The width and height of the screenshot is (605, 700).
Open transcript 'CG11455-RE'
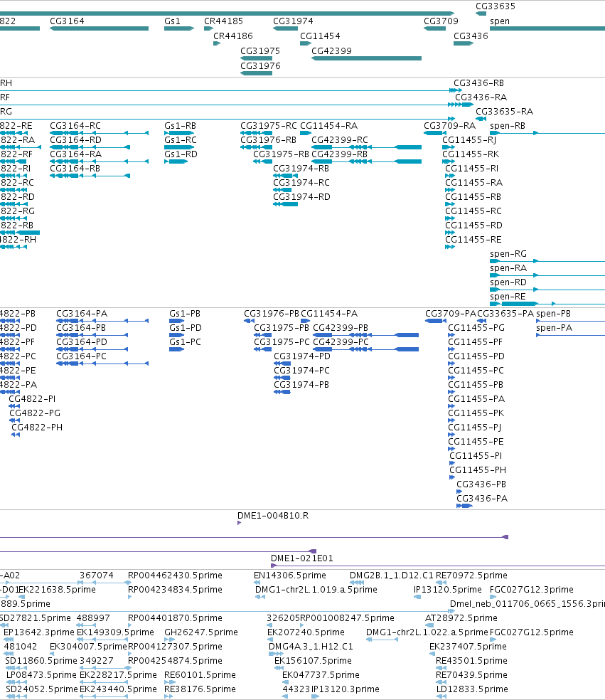click(473, 240)
